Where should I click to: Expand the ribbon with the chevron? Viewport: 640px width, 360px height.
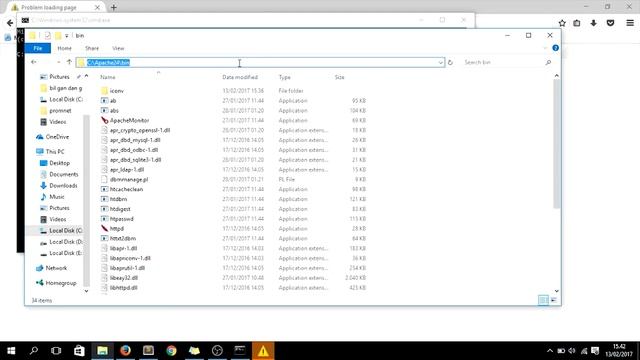pos(545,48)
